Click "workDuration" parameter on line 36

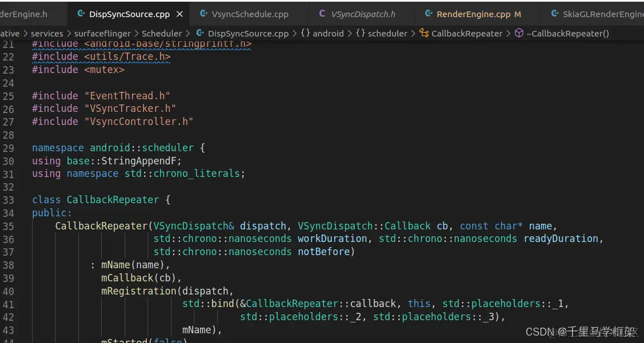(x=332, y=239)
